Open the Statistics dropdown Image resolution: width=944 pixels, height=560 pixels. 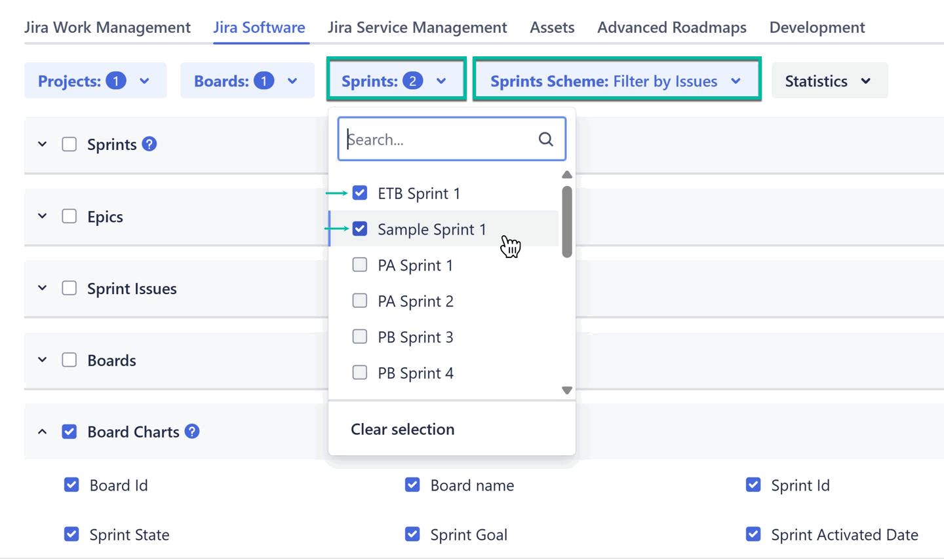tap(829, 80)
